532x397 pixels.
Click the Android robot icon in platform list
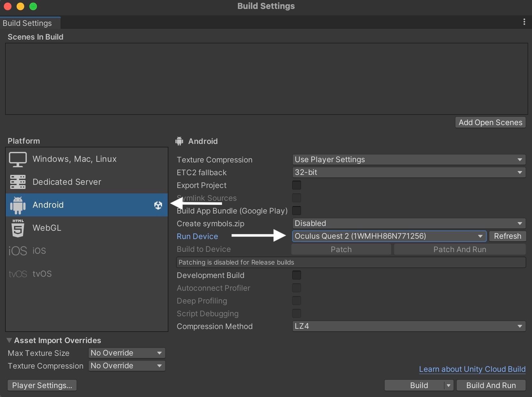point(18,205)
